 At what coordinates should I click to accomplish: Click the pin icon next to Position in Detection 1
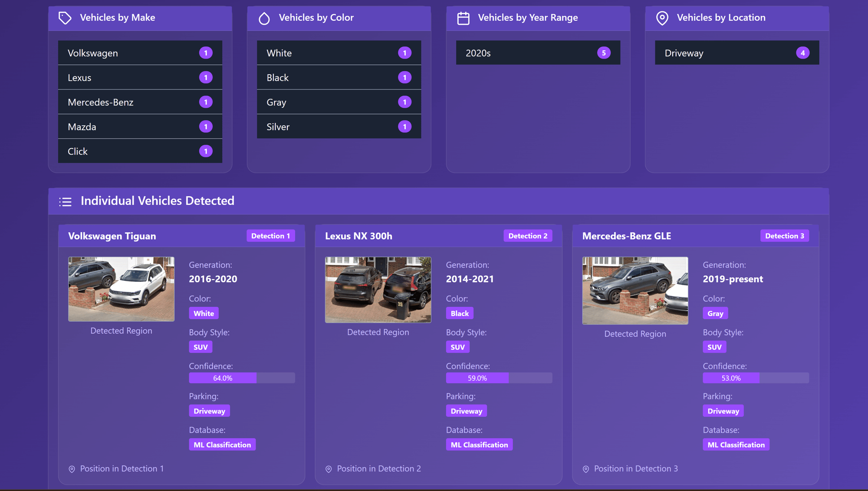click(x=72, y=469)
